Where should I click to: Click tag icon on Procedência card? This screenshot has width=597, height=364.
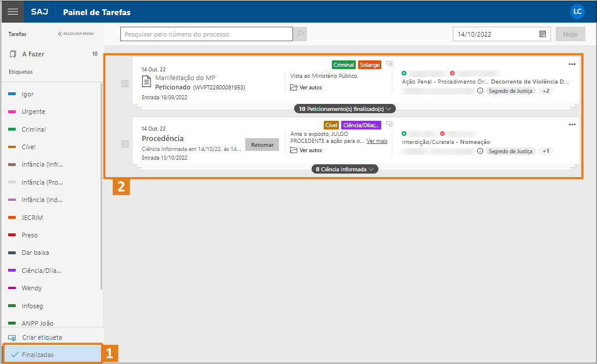pos(389,124)
